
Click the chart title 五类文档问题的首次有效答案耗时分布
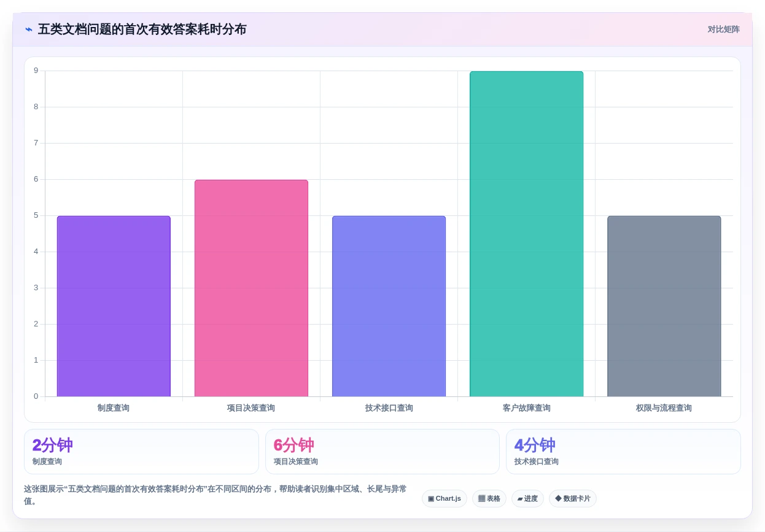pyautogui.click(x=142, y=29)
